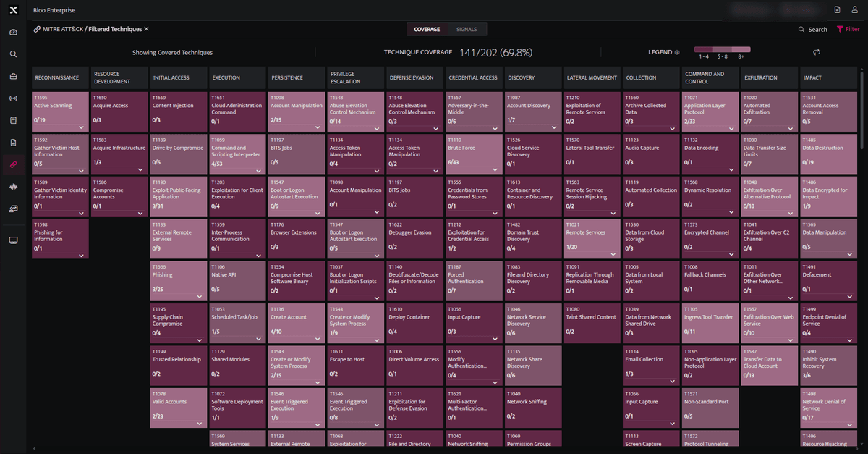Click the 8+ legend color swatch

pos(741,49)
